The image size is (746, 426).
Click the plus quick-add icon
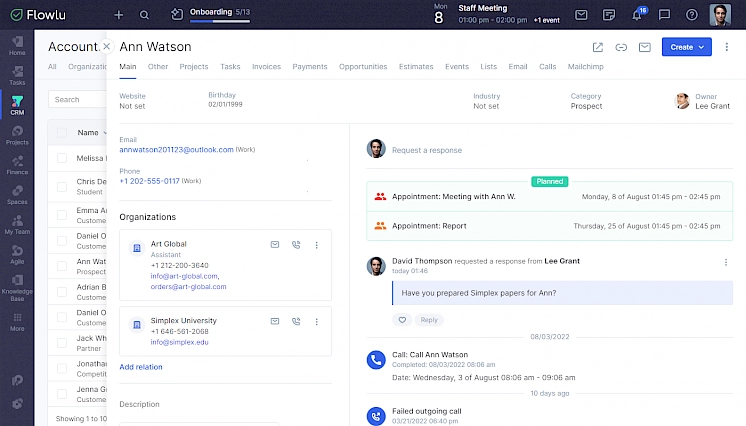[119, 15]
